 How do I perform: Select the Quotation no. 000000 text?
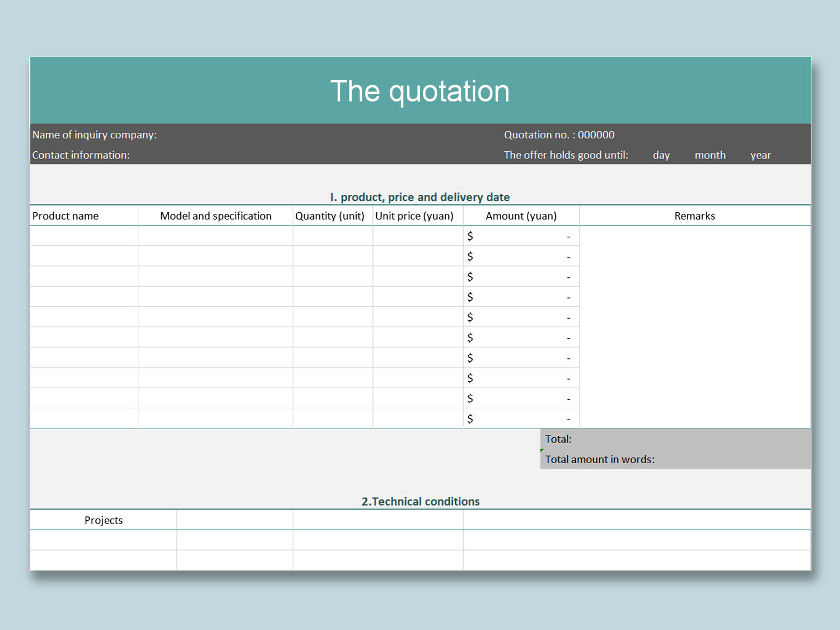click(560, 134)
